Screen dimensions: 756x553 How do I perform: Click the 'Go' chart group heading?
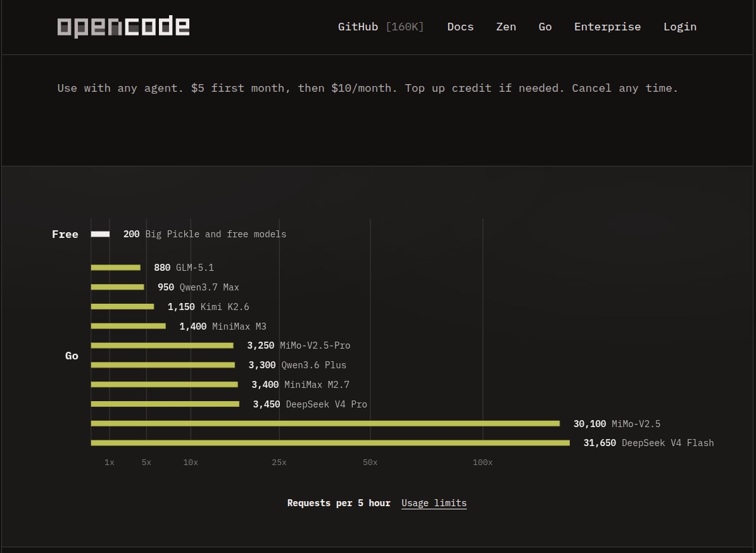click(72, 356)
